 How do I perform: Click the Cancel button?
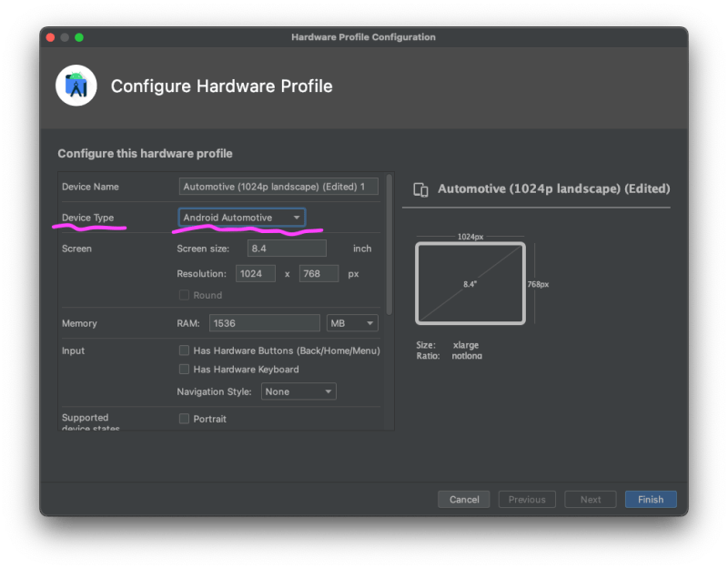pyautogui.click(x=464, y=499)
